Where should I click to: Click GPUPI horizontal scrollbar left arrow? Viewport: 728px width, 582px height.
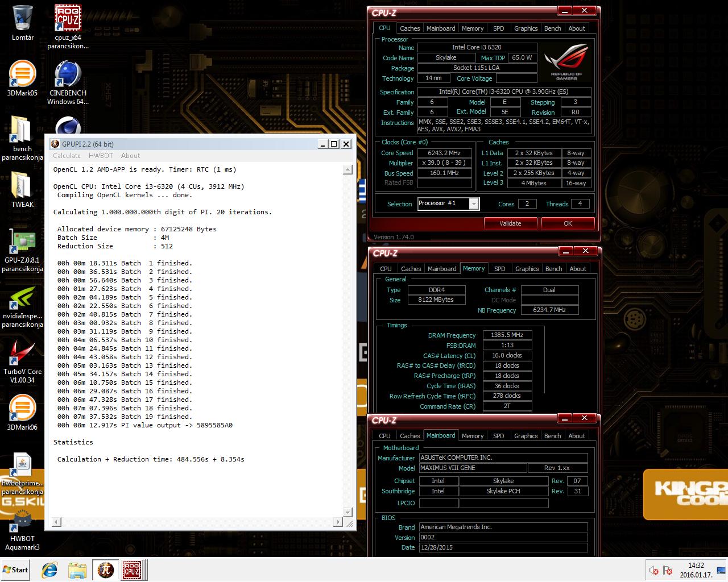56,522
